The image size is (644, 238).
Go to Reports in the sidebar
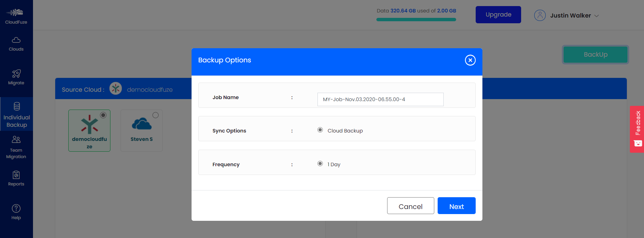tap(16, 179)
